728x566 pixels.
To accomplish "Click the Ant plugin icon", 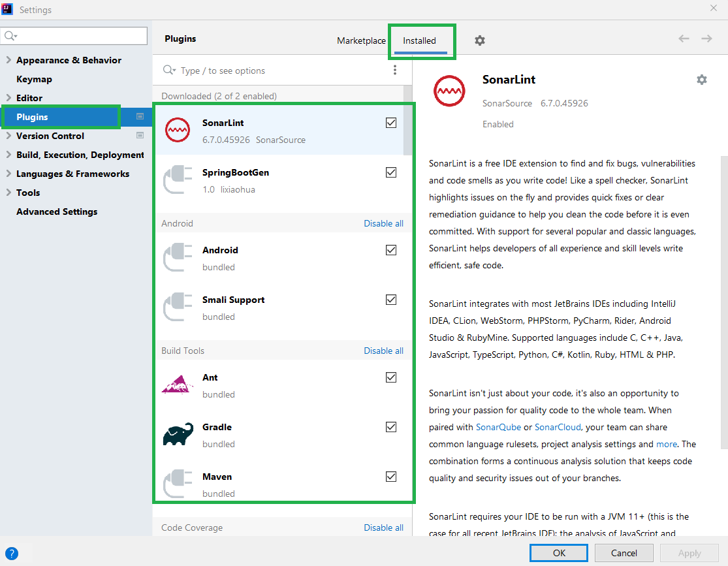I will 178,385.
